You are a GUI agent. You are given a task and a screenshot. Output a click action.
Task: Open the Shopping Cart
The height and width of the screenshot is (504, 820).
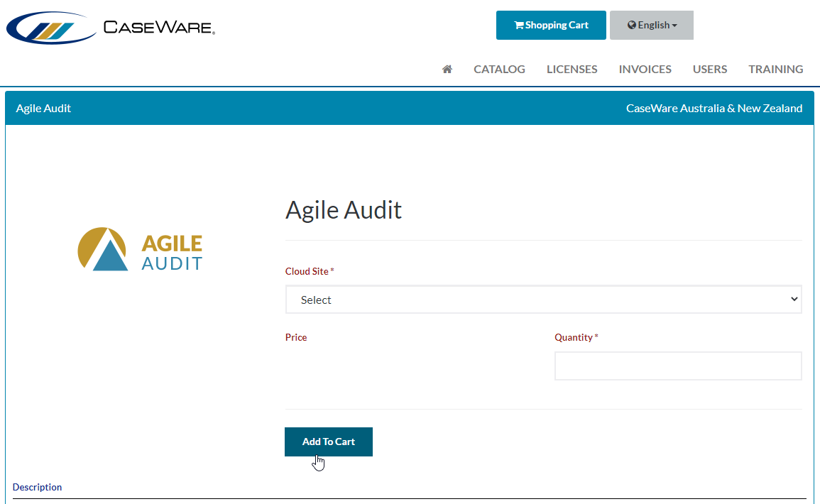tap(551, 25)
